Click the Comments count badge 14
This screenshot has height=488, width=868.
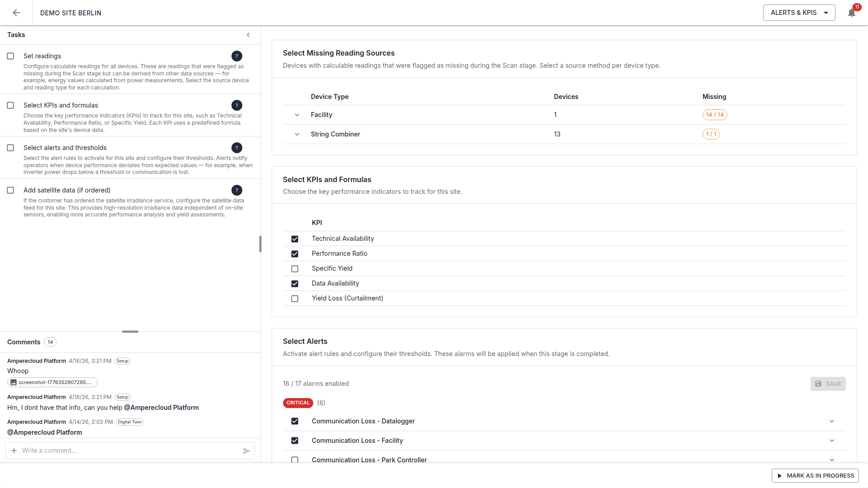[50, 342]
